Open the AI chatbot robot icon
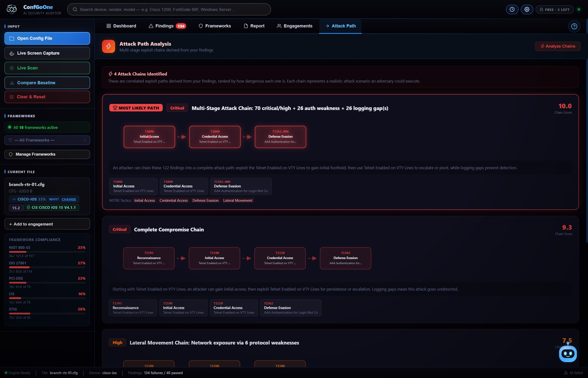This screenshot has width=588, height=378. click(x=568, y=353)
